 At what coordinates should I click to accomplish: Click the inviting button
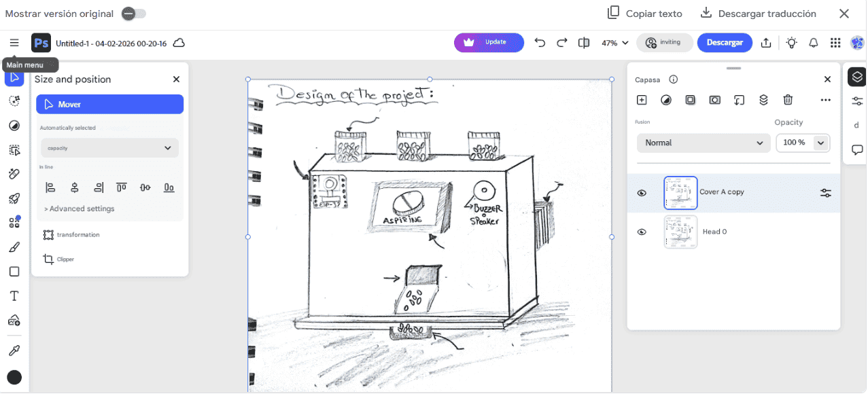click(665, 43)
